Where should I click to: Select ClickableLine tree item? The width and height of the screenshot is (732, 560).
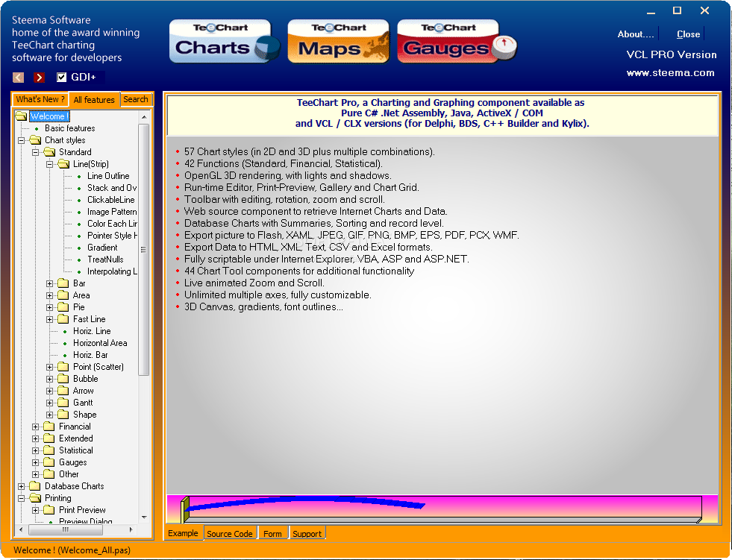pyautogui.click(x=111, y=200)
